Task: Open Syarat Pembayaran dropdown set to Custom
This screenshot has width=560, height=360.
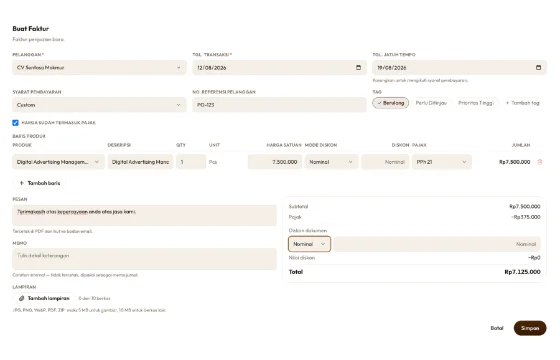Action: 99,105
